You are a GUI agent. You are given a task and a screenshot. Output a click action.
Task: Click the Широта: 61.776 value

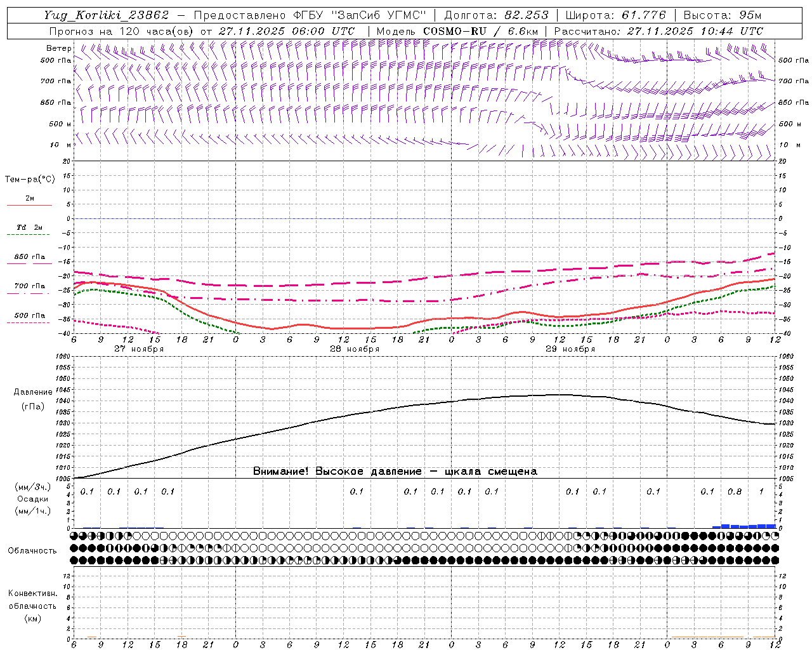pyautogui.click(x=615, y=15)
